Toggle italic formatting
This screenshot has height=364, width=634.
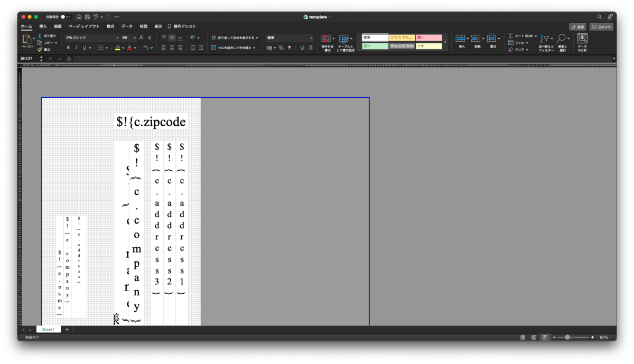(x=76, y=48)
